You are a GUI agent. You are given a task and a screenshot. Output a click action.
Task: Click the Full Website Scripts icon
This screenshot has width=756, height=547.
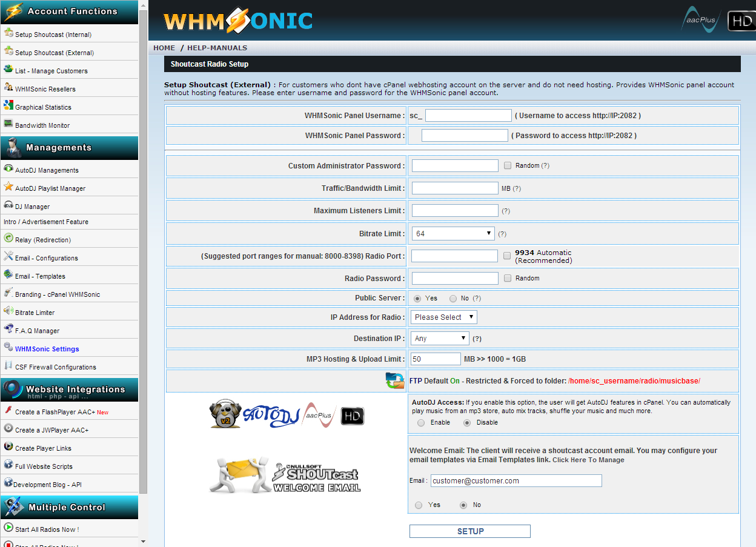pyautogui.click(x=8, y=465)
